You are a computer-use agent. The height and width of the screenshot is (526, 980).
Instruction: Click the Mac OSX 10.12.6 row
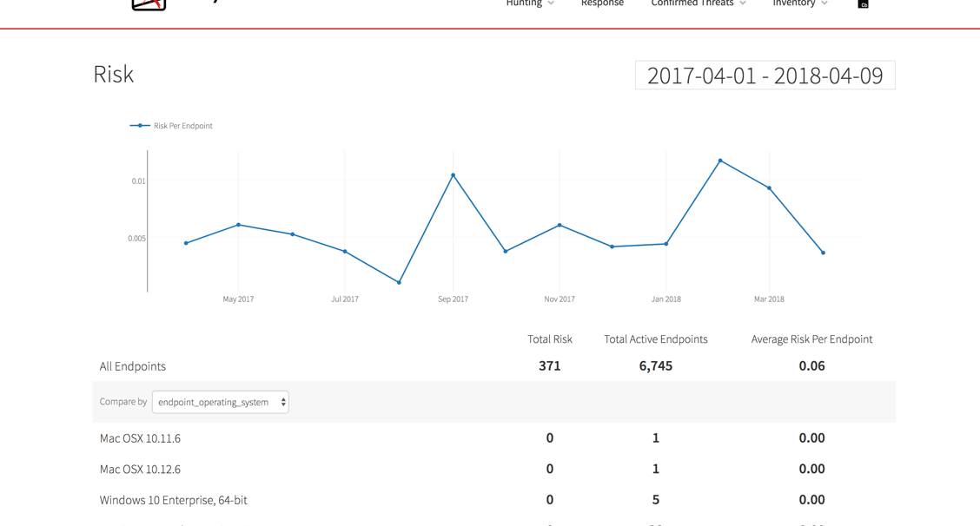coord(140,470)
